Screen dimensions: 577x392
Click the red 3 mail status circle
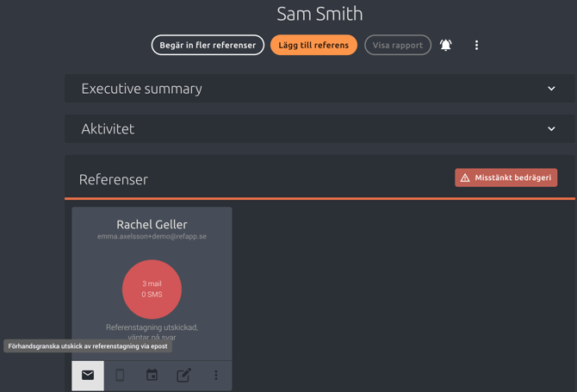click(152, 289)
